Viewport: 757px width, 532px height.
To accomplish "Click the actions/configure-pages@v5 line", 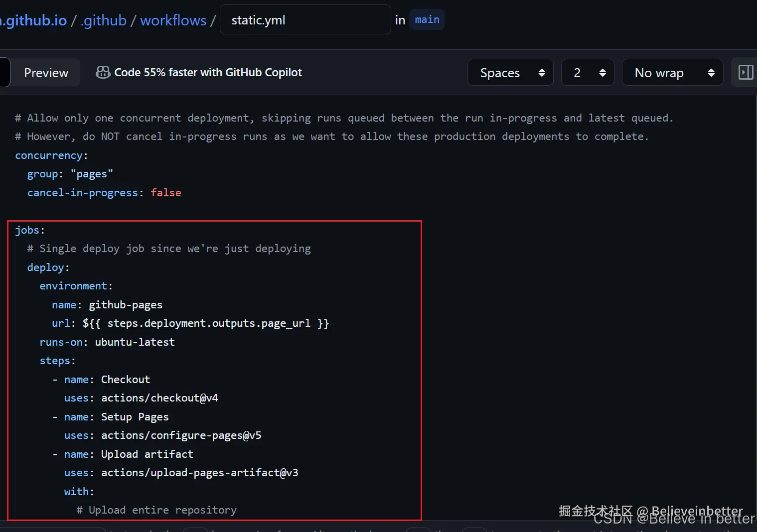I will click(x=163, y=435).
